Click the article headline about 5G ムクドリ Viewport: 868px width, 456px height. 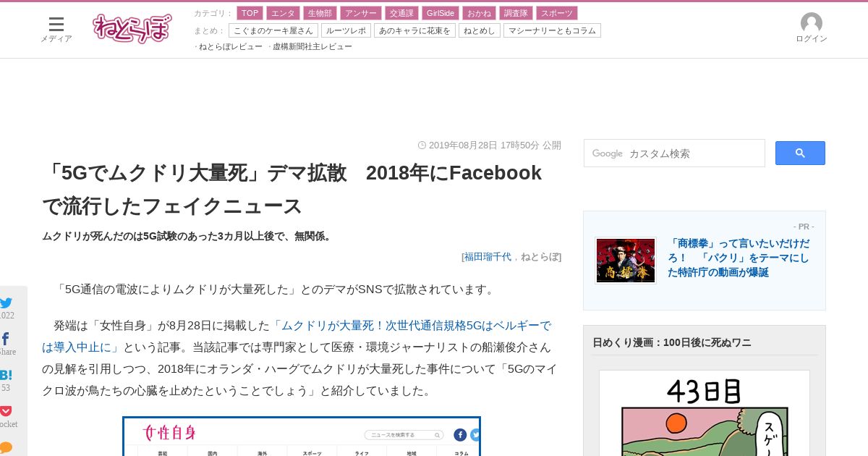coord(292,190)
